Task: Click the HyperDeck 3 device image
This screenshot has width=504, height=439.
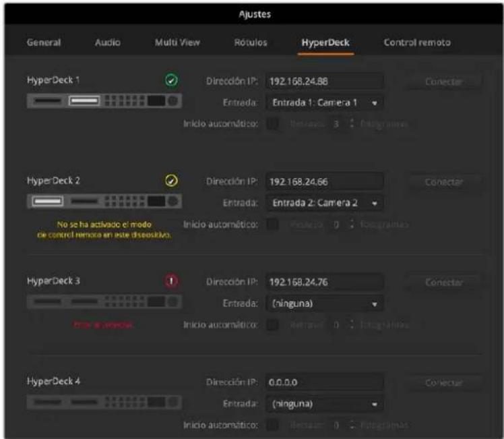Action: [x=104, y=301]
